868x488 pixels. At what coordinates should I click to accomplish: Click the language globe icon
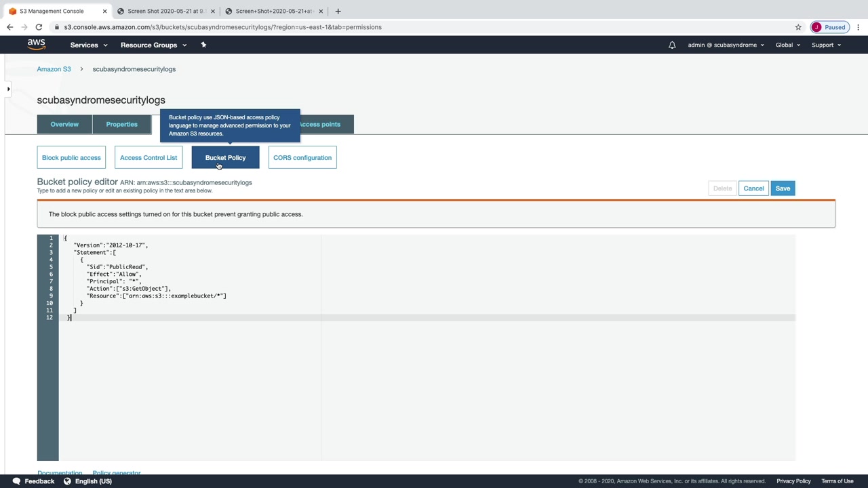coord(67,481)
